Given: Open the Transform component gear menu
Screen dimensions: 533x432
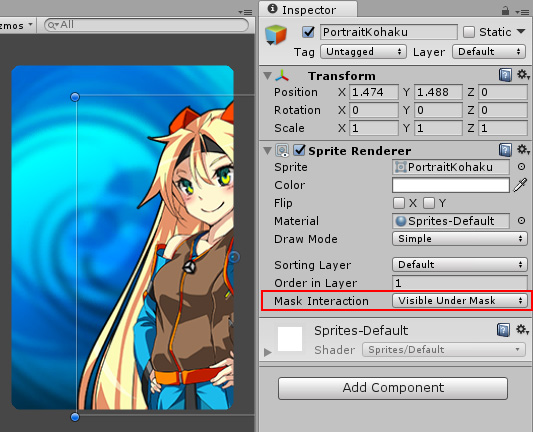Looking at the screenshot, I should (523, 75).
